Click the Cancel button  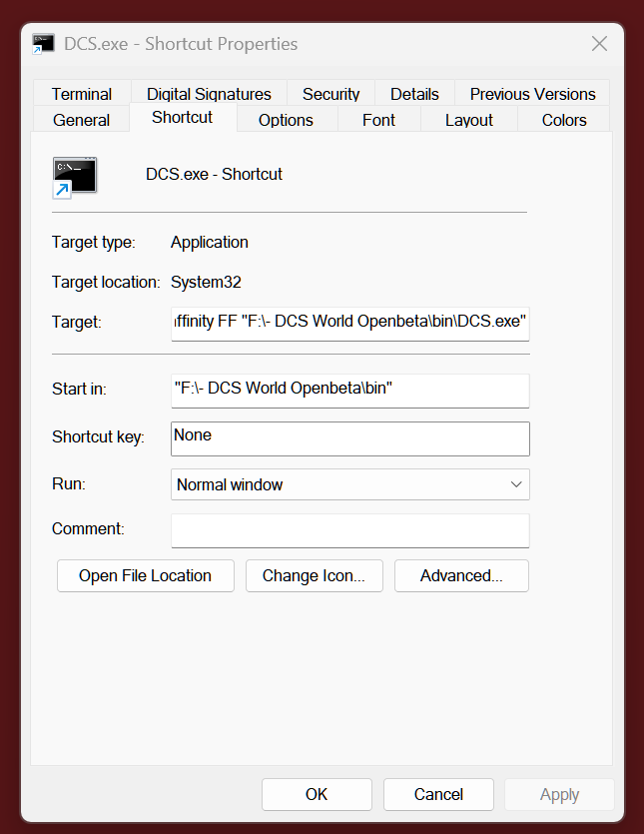pyautogui.click(x=438, y=794)
